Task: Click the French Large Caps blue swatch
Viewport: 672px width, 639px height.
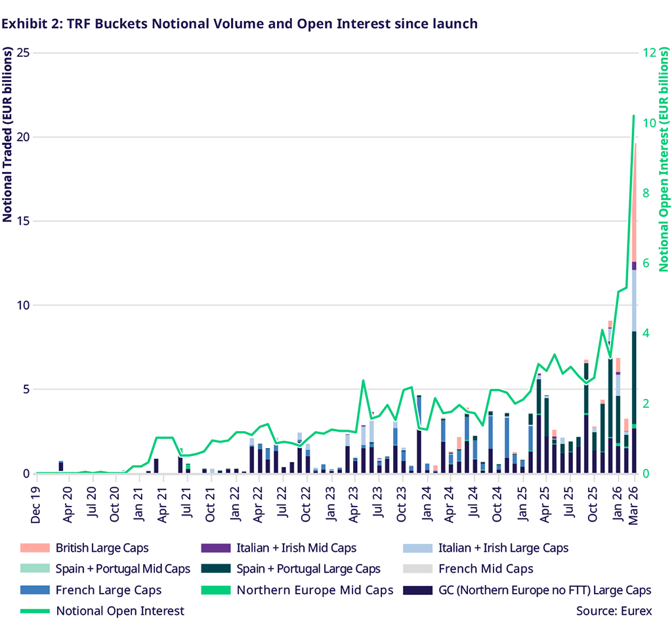Action: (x=34, y=590)
